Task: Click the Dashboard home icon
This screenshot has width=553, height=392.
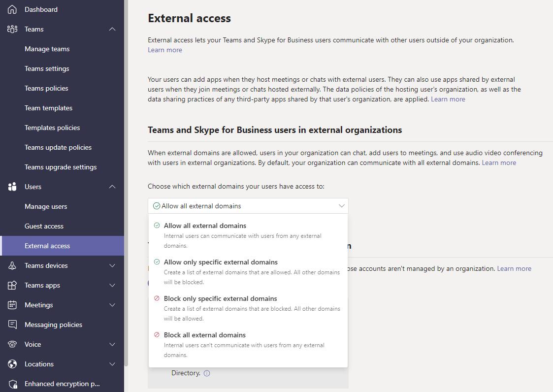Action: pyautogui.click(x=12, y=9)
